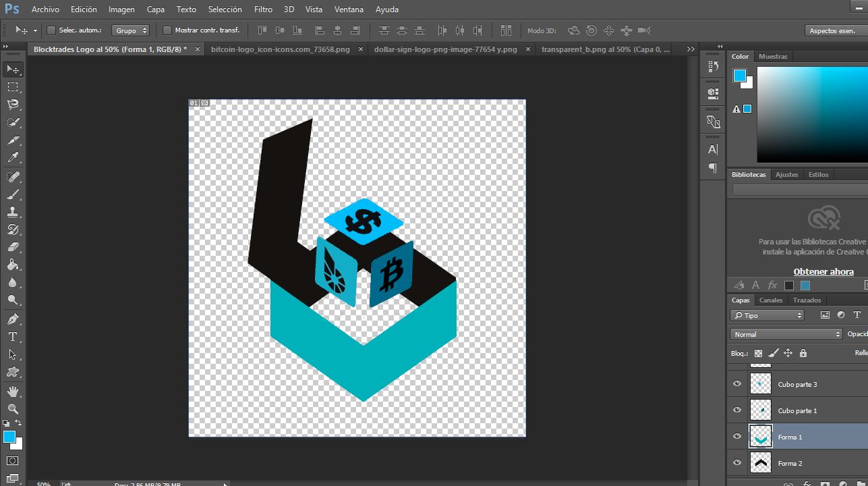Switch to the Muestras tab
The width and height of the screenshot is (868, 486).
(773, 56)
